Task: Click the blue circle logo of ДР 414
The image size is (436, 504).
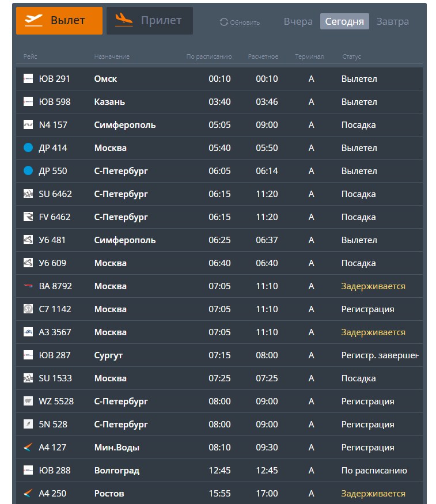Action: point(28,147)
